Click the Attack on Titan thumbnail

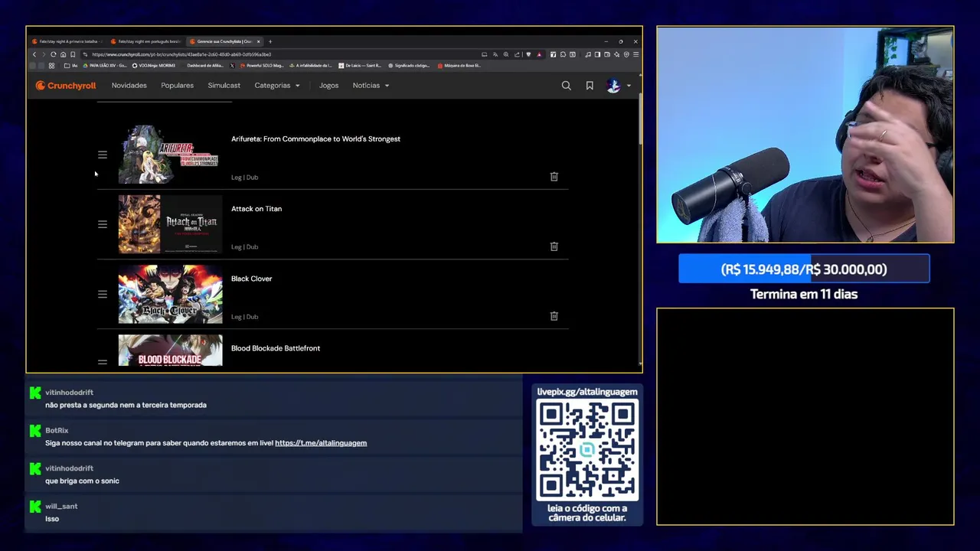pos(170,224)
